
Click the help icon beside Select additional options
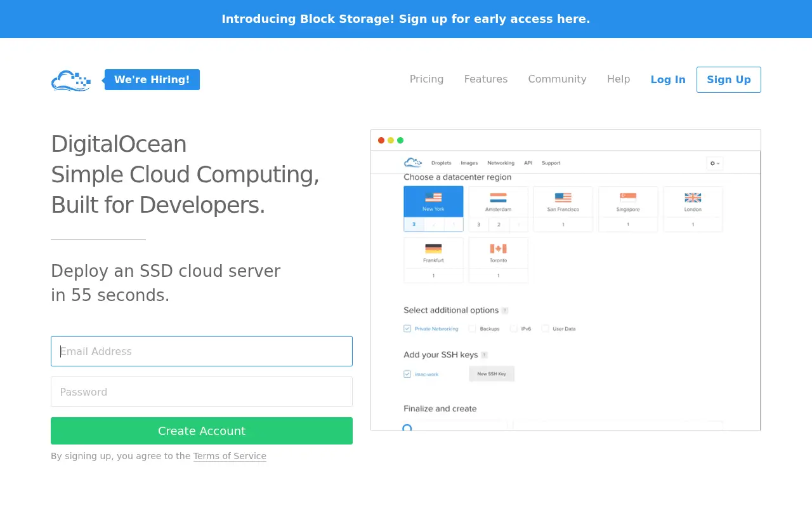[x=505, y=311]
